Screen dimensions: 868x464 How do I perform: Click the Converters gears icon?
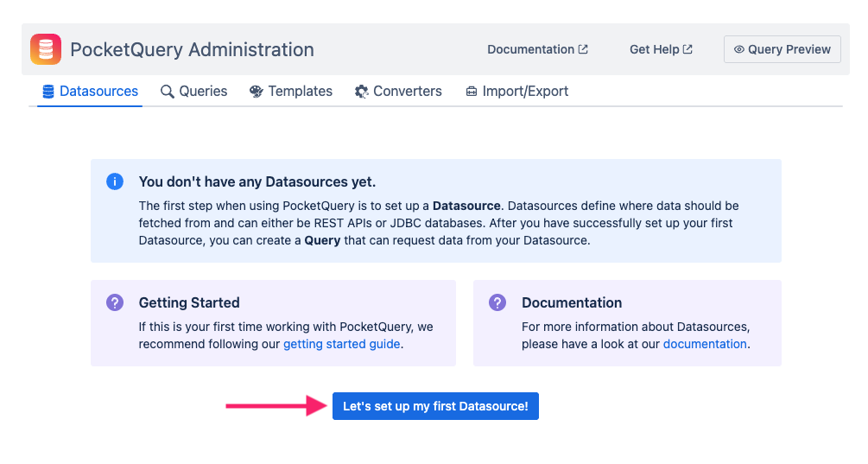click(362, 92)
